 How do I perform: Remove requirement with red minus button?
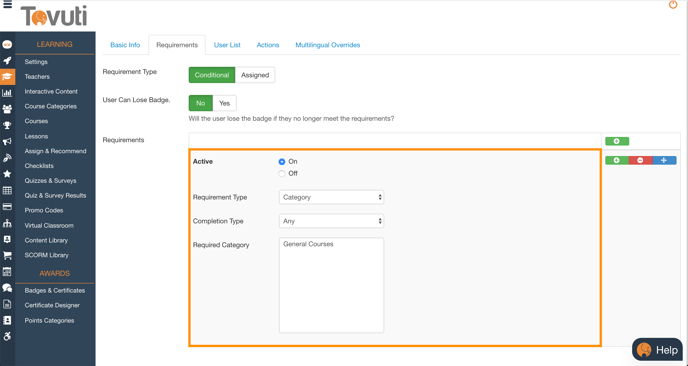pyautogui.click(x=641, y=161)
